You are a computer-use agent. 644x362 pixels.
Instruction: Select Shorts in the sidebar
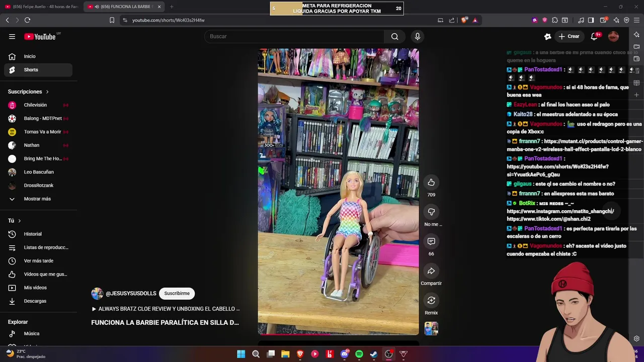coord(38,70)
